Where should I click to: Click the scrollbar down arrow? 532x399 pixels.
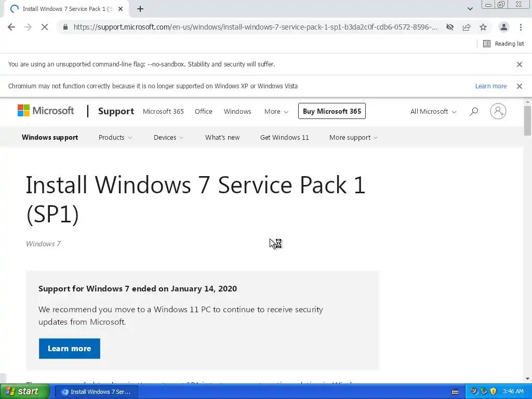(527, 379)
